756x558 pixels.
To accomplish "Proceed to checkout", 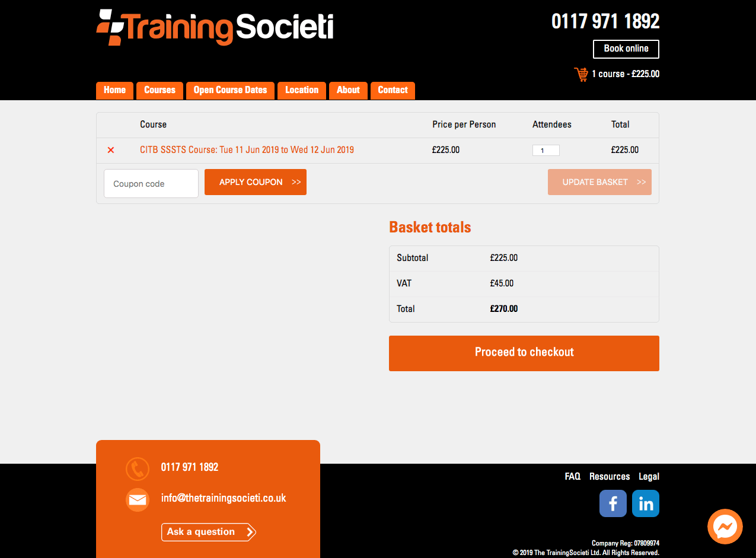I will click(x=524, y=353).
